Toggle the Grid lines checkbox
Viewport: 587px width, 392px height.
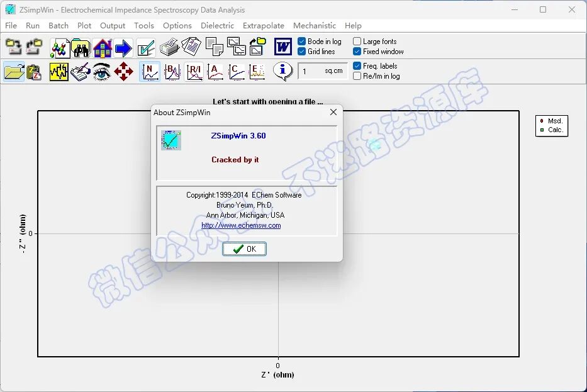coord(302,52)
